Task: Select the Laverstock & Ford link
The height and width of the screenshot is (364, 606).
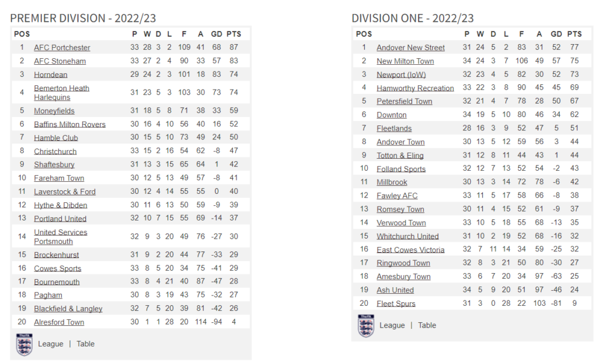Action: tap(65, 191)
